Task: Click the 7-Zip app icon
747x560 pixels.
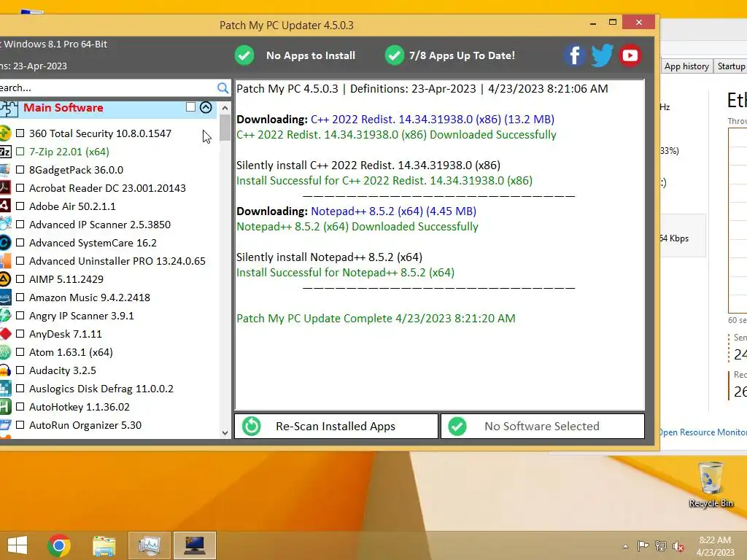Action: pyautogui.click(x=5, y=152)
